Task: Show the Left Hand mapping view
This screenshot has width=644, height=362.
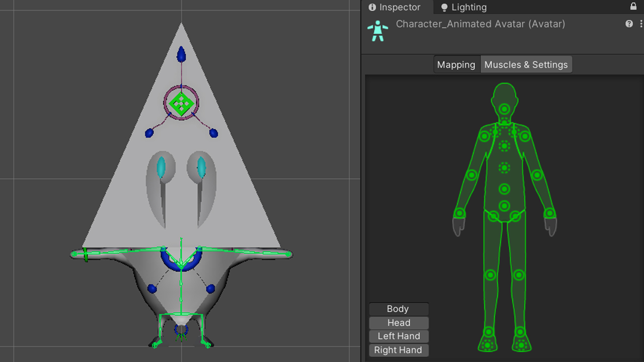Action: point(399,336)
